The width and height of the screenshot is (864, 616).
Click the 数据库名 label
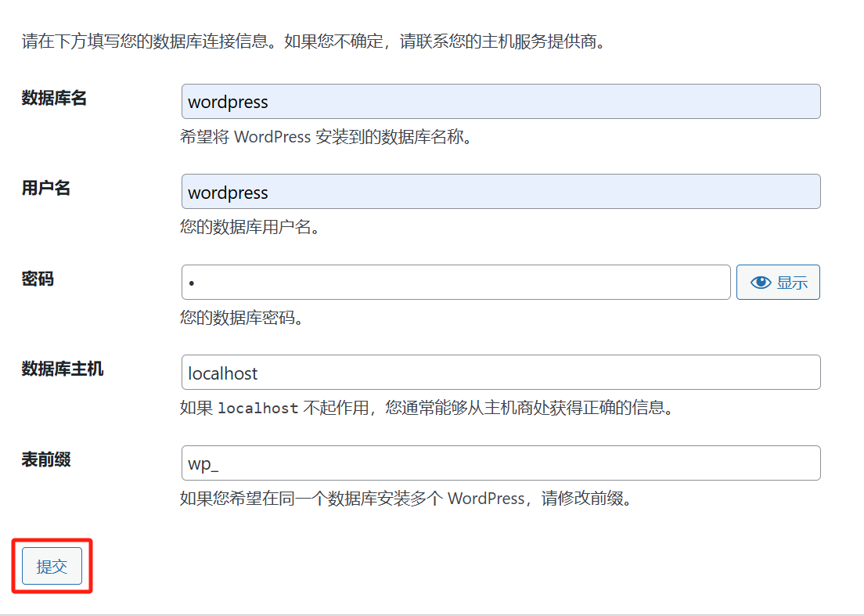54,98
